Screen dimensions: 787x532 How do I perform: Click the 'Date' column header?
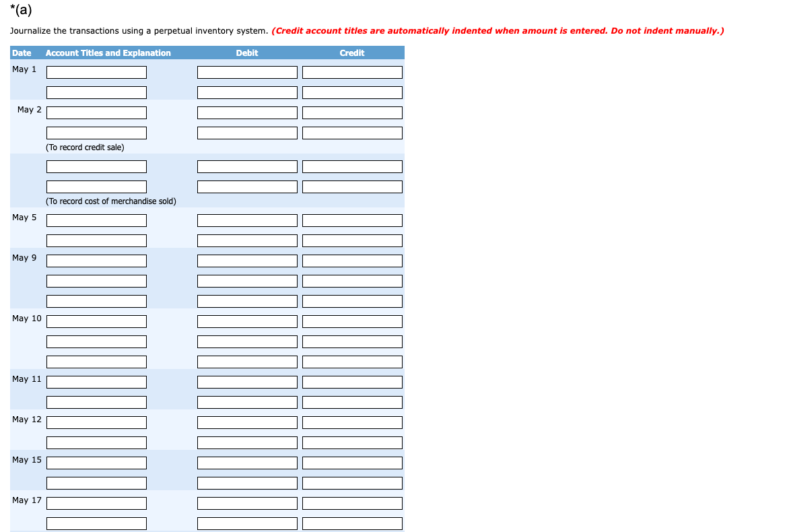click(x=22, y=53)
